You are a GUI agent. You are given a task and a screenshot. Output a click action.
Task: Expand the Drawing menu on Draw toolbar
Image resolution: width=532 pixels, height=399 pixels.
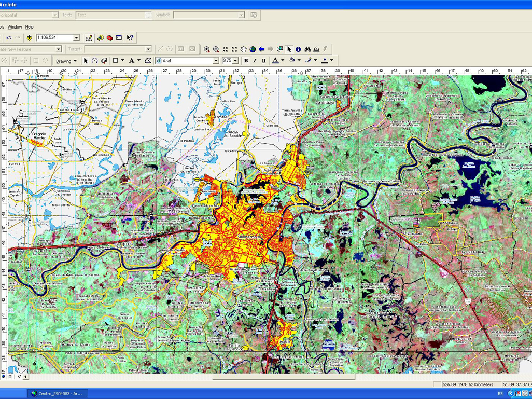click(x=66, y=60)
